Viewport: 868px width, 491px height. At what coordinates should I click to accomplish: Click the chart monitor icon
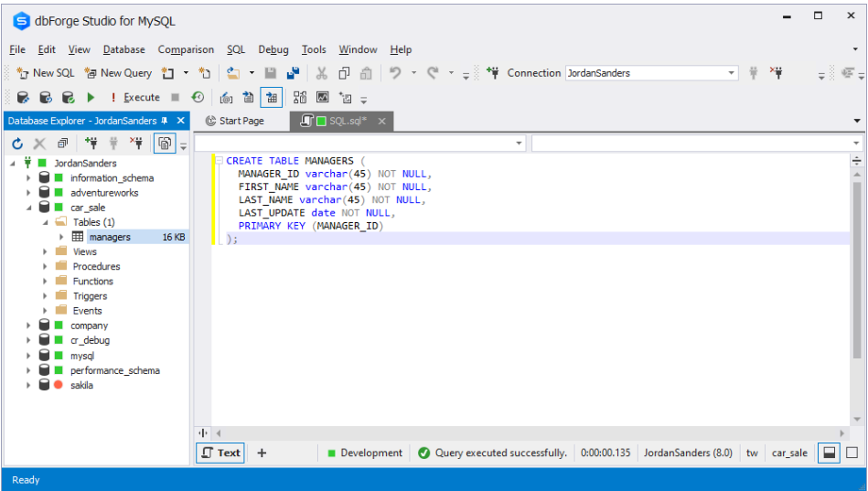click(322, 98)
